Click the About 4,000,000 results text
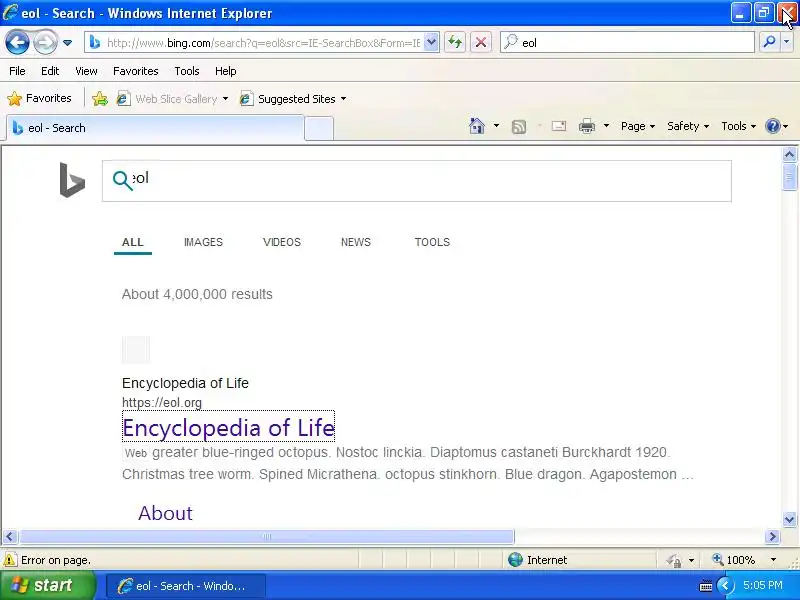Image resolution: width=800 pixels, height=600 pixels. (197, 294)
